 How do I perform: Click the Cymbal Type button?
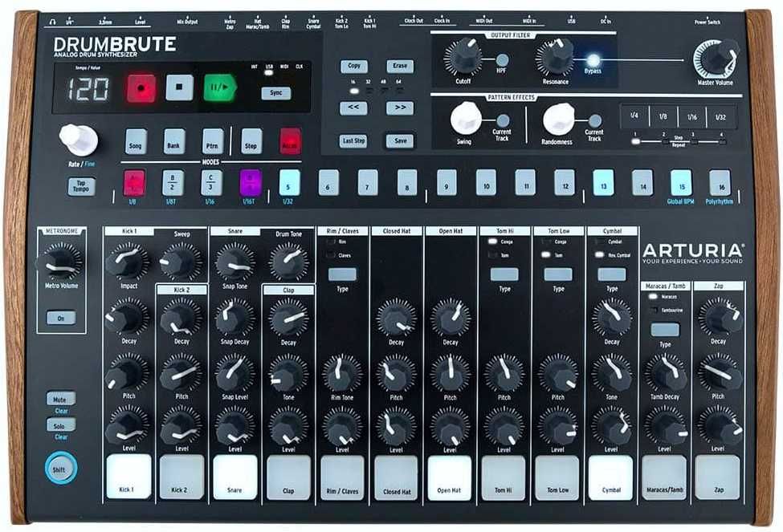[x=612, y=274]
